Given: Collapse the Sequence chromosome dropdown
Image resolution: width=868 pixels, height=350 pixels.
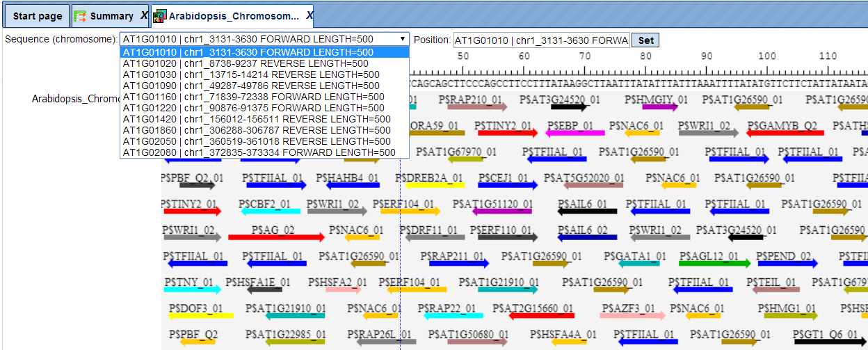Looking at the screenshot, I should click(403, 40).
